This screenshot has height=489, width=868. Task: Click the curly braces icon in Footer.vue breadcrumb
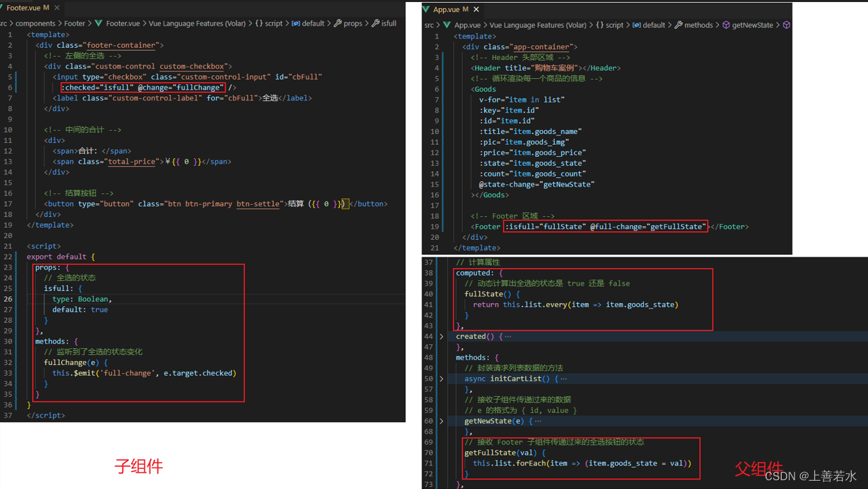coord(259,23)
